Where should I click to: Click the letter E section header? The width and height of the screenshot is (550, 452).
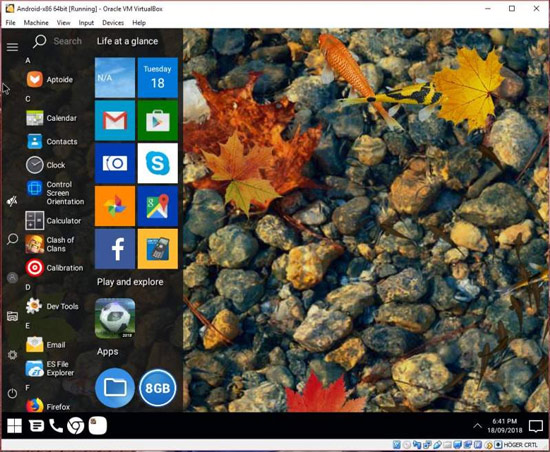(28, 326)
